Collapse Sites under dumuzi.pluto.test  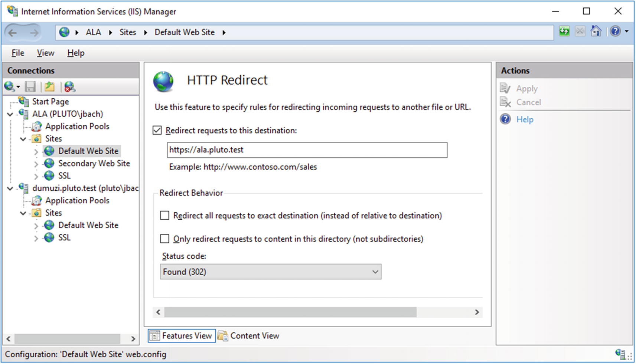click(23, 213)
